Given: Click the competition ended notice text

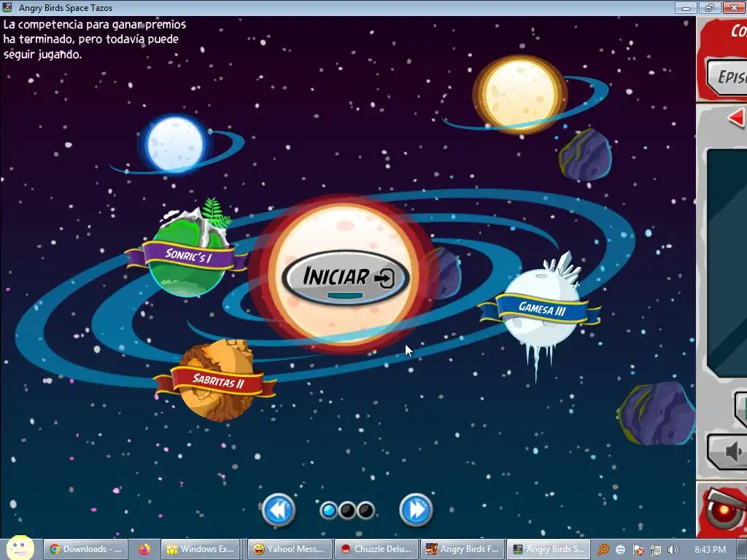Looking at the screenshot, I should (x=94, y=39).
